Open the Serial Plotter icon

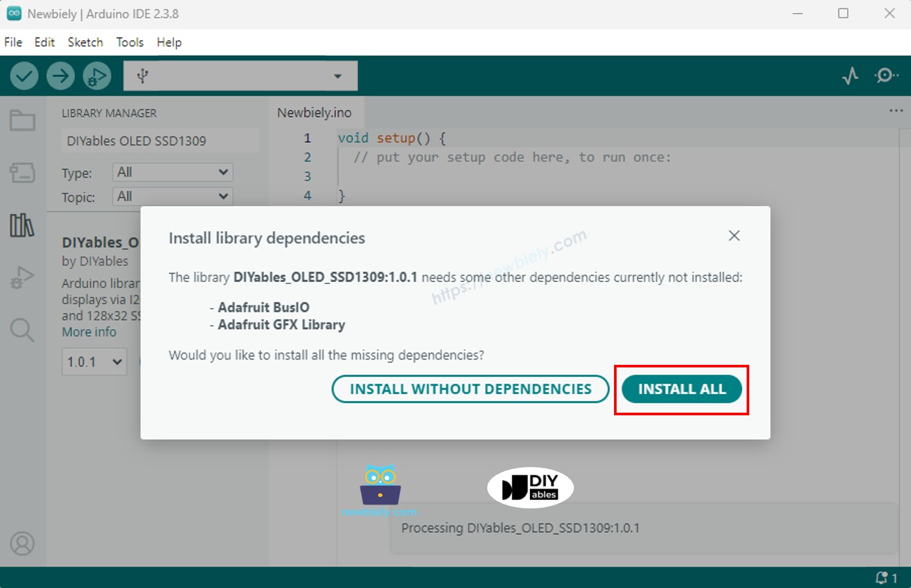pos(850,75)
